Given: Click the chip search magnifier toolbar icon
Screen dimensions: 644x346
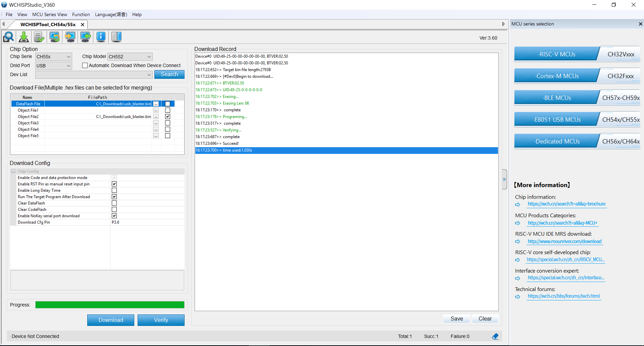Looking at the screenshot, I should 8,37.
